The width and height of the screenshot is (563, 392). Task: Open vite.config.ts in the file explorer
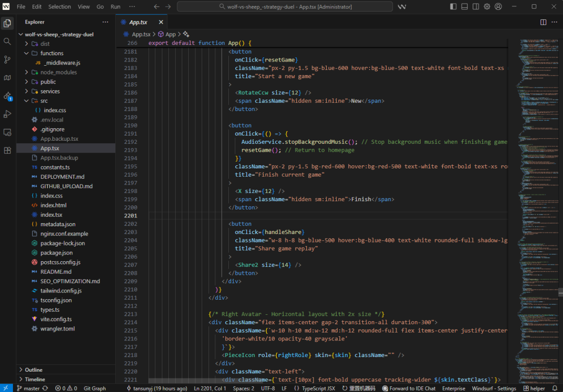[56, 319]
